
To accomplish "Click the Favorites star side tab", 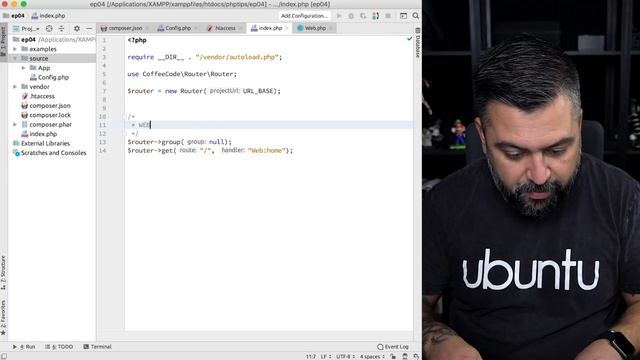I will pyautogui.click(x=3, y=318).
